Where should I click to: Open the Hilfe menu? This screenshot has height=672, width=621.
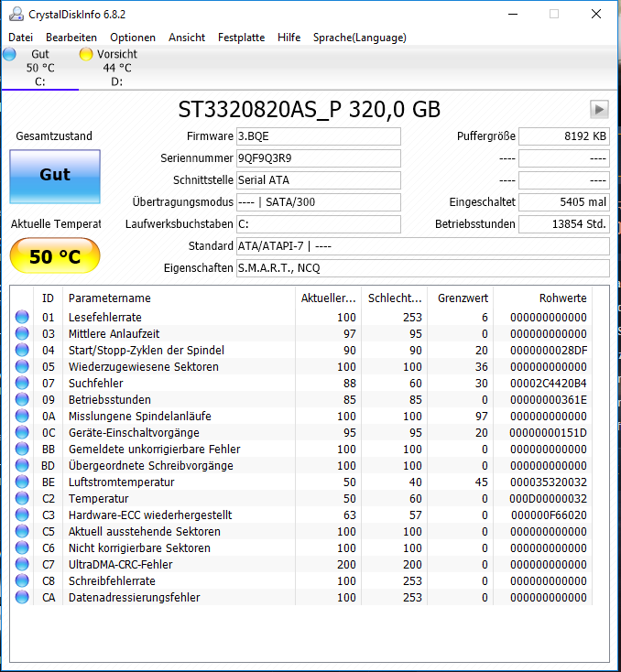pos(289,38)
